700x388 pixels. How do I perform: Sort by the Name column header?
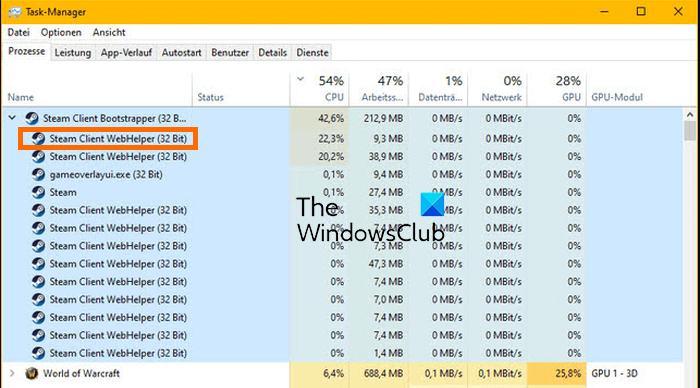pos(97,89)
